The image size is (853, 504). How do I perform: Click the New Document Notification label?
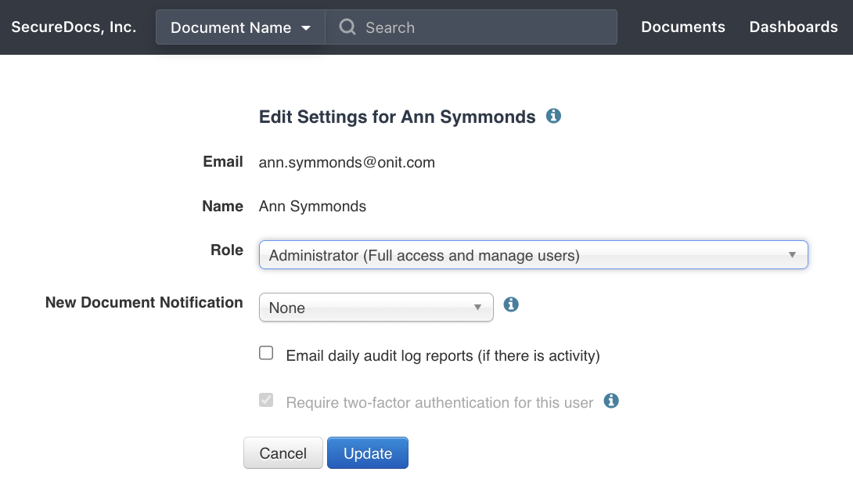tap(144, 302)
